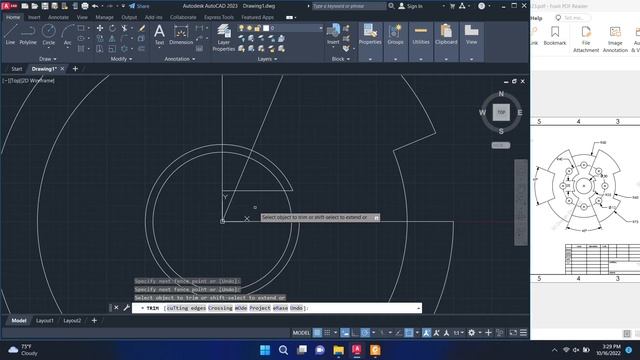Expand the Block panel dropdown
Viewport: 640px width, 360px height.
340,59
